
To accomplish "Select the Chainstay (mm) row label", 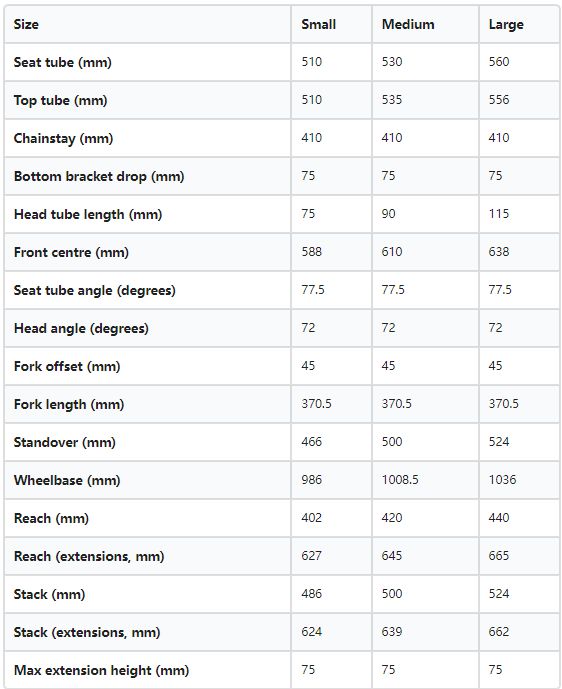I will click(63, 138).
